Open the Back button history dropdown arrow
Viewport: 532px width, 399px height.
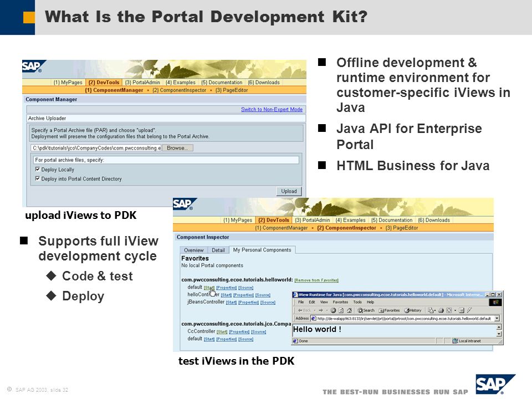click(x=315, y=310)
